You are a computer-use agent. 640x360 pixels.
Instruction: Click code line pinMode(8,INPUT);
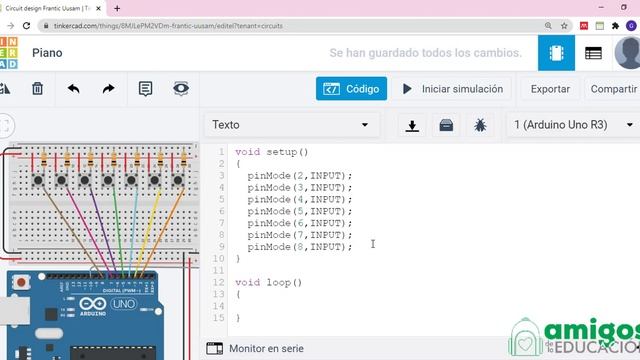[299, 247]
